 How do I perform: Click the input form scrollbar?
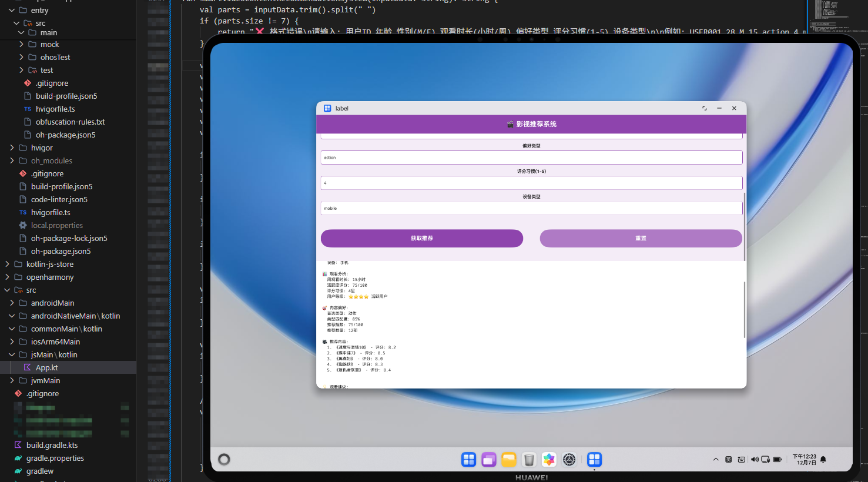pos(745,227)
